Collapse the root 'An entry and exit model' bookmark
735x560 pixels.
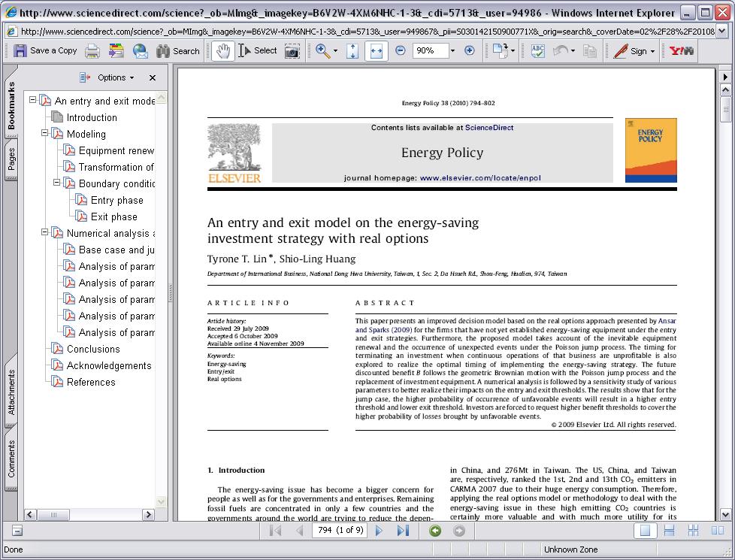[x=33, y=100]
